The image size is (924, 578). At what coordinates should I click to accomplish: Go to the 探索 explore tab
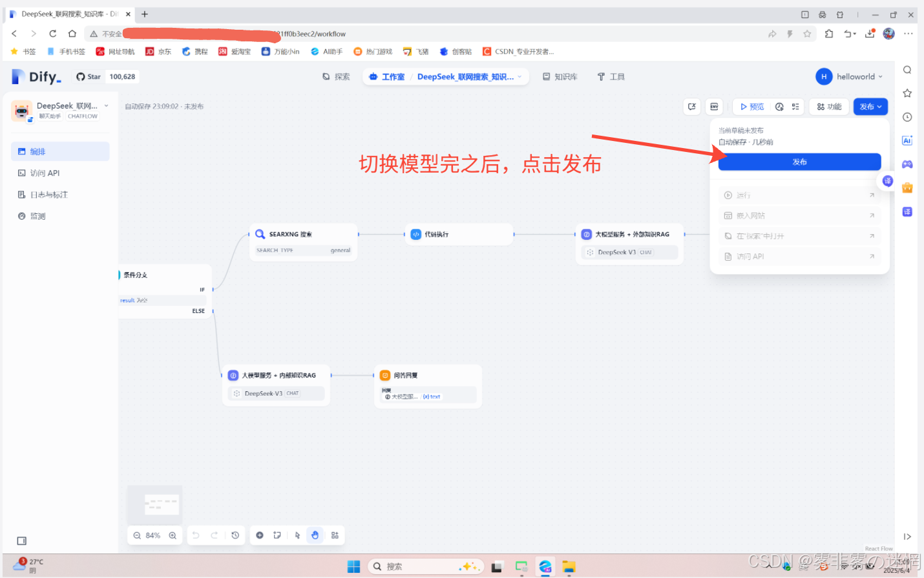tap(336, 77)
